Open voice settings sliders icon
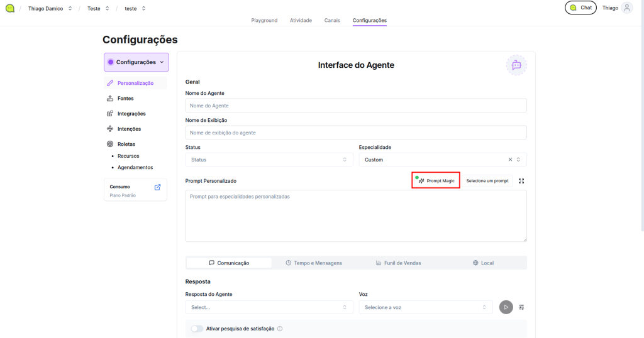This screenshot has width=644, height=338. click(x=521, y=307)
